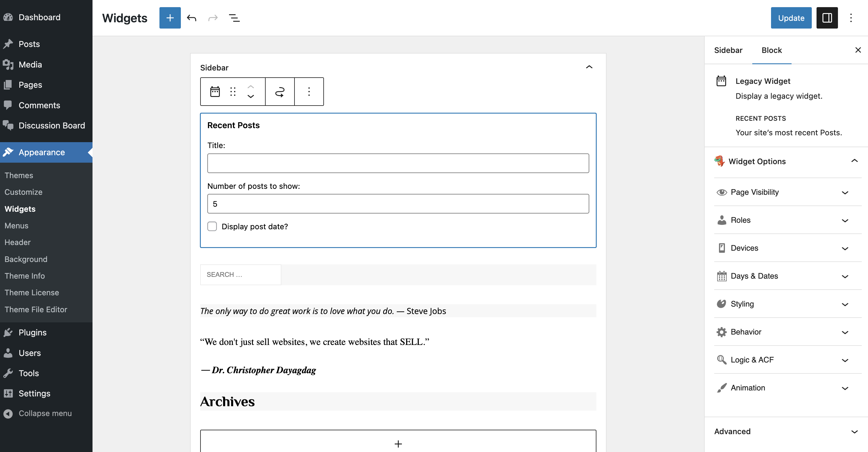Image resolution: width=868 pixels, height=452 pixels.
Task: Click the Undo arrow in the toolbar
Action: point(192,18)
